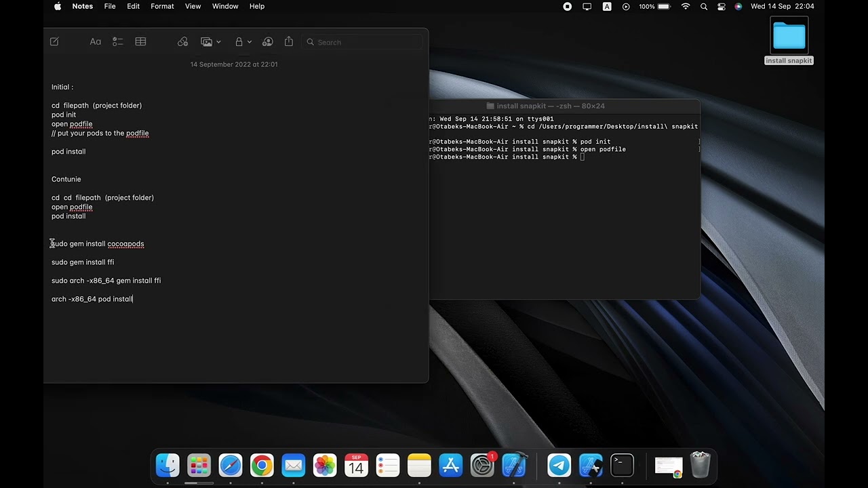Viewport: 868px width, 488px height.
Task: Click the lock note icon
Action: click(x=239, y=42)
